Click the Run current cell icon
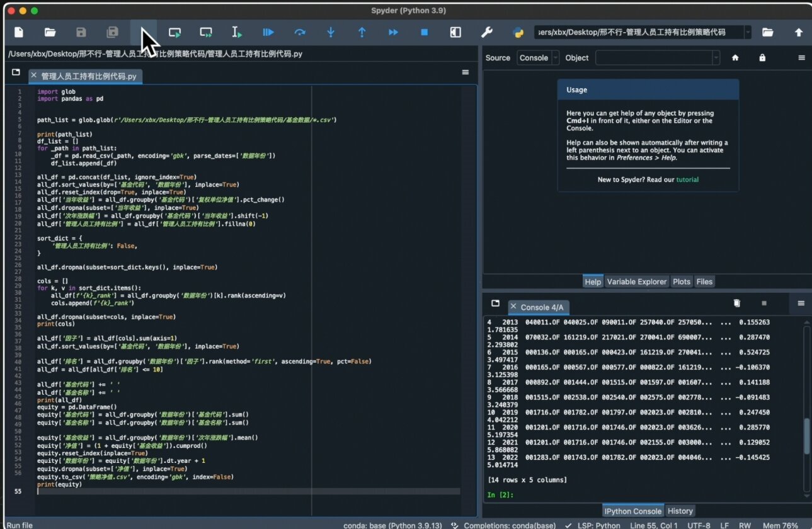The width and height of the screenshot is (812, 529). click(x=174, y=32)
